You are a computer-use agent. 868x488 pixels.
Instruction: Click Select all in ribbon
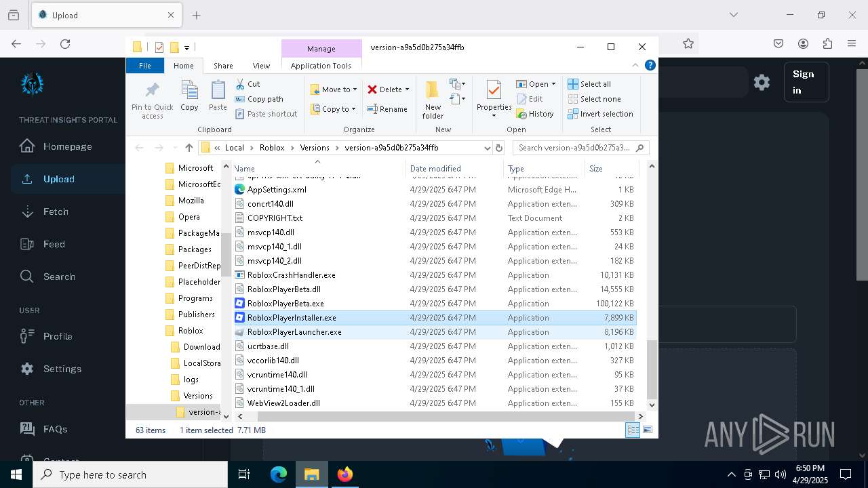[589, 84]
